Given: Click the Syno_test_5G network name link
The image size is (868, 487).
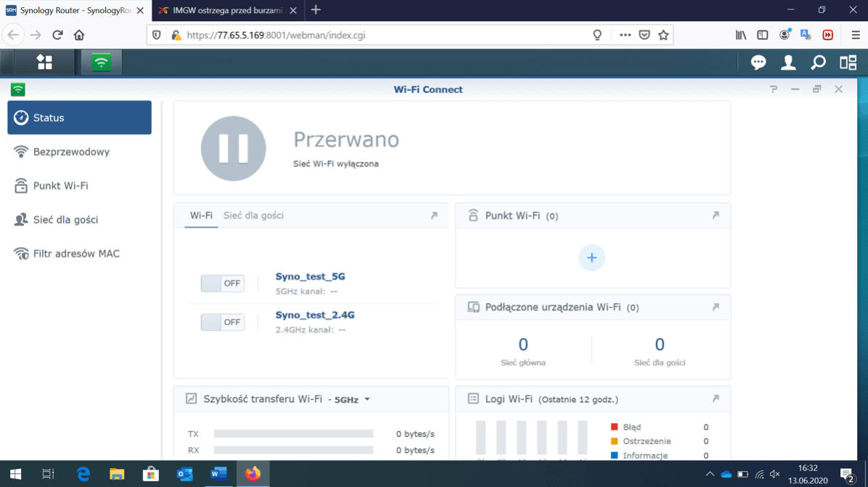Looking at the screenshot, I should (310, 277).
